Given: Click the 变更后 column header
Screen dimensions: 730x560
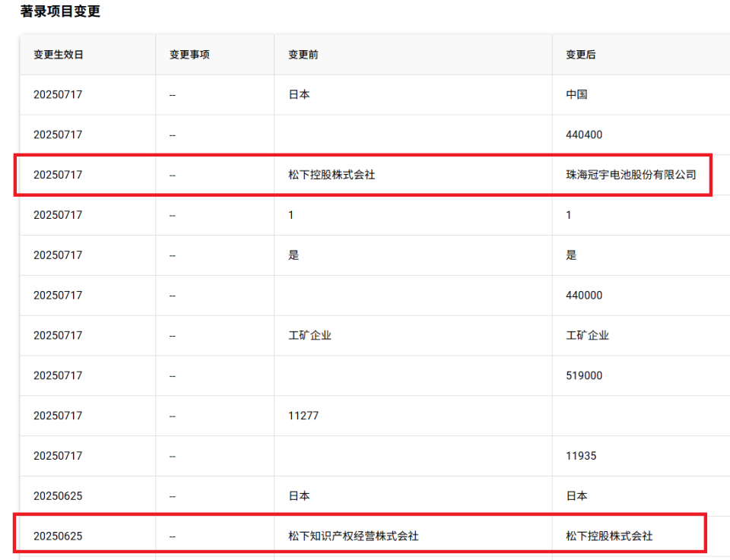Looking at the screenshot, I should pyautogui.click(x=580, y=55).
